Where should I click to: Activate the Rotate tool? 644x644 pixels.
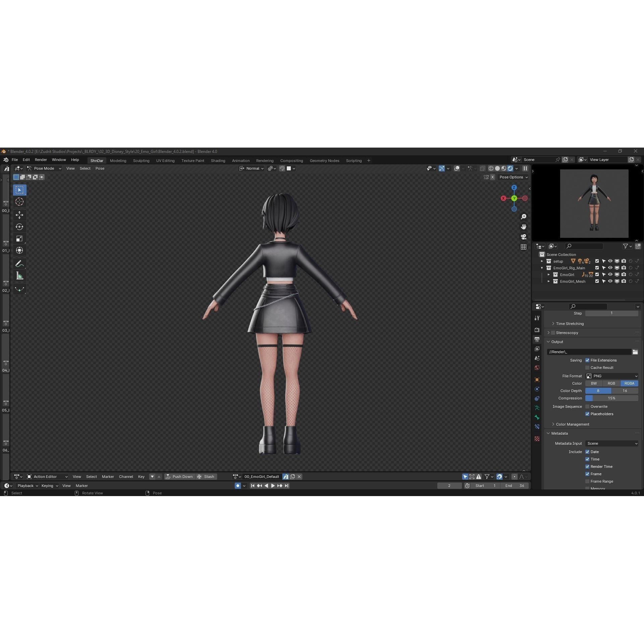pyautogui.click(x=19, y=227)
